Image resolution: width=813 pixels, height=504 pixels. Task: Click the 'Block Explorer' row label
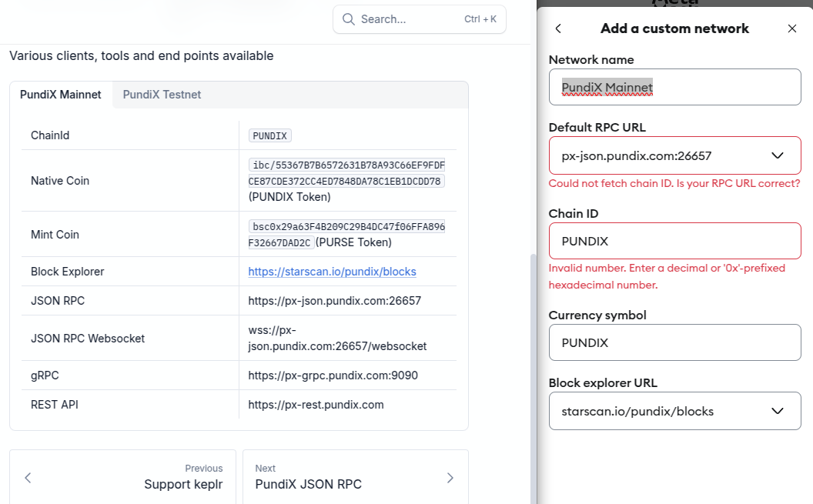(68, 272)
